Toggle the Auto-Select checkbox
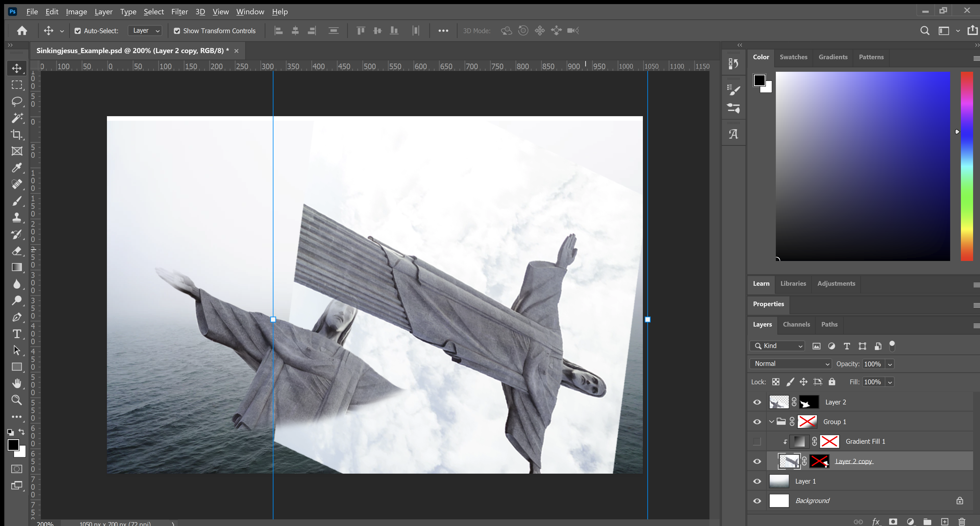The width and height of the screenshot is (980, 526). click(x=78, y=31)
